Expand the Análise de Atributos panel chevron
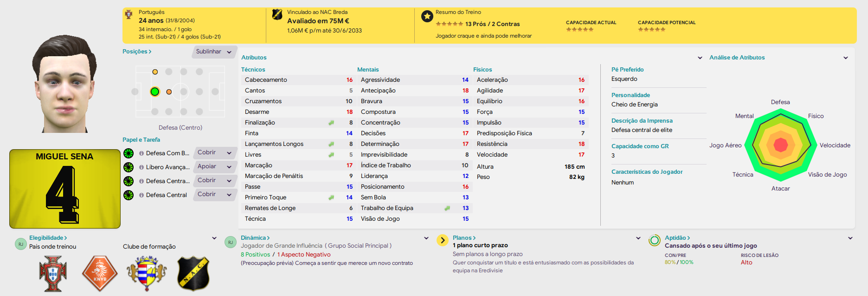 [x=845, y=58]
